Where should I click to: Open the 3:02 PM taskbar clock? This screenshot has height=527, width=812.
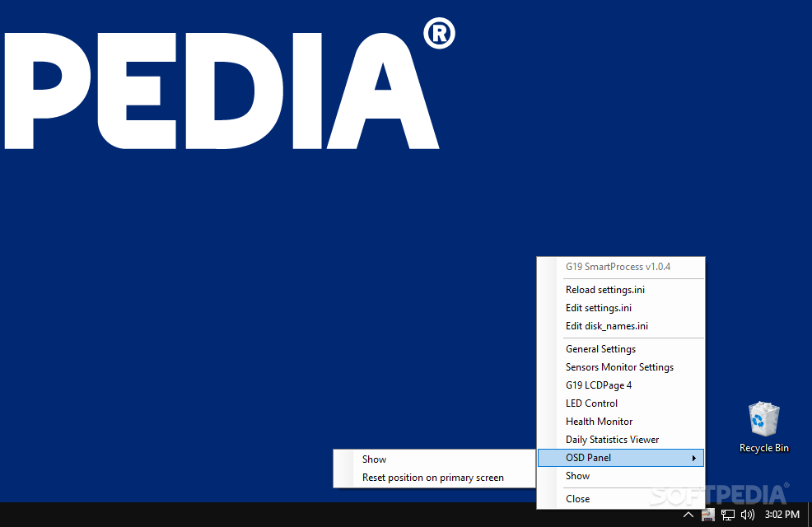(x=782, y=515)
